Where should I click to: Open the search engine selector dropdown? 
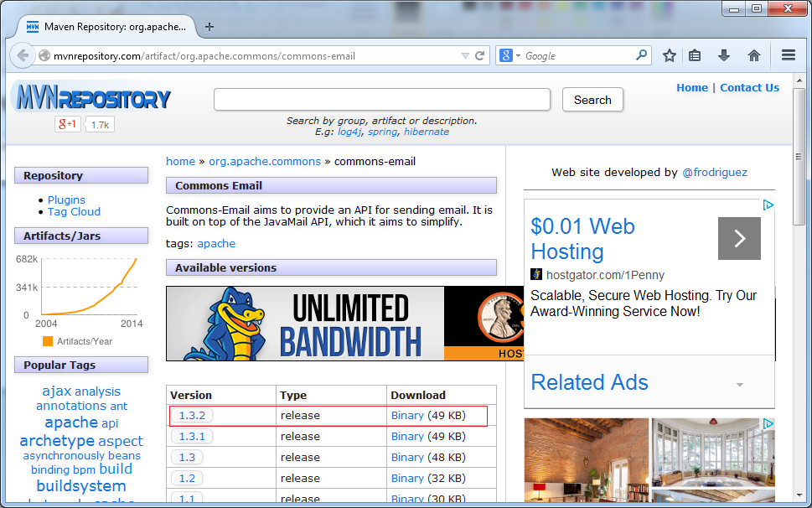coord(509,55)
